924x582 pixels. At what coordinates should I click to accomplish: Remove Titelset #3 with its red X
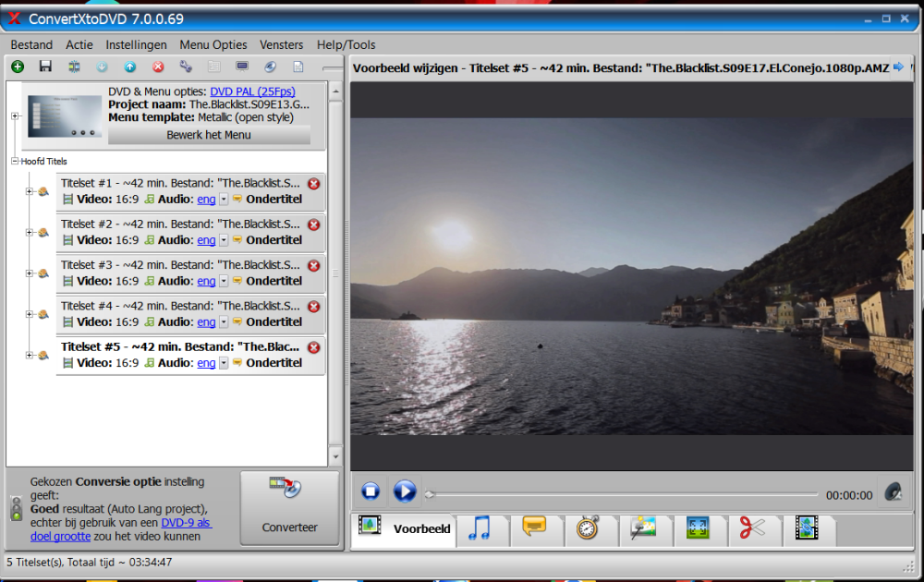tap(313, 266)
